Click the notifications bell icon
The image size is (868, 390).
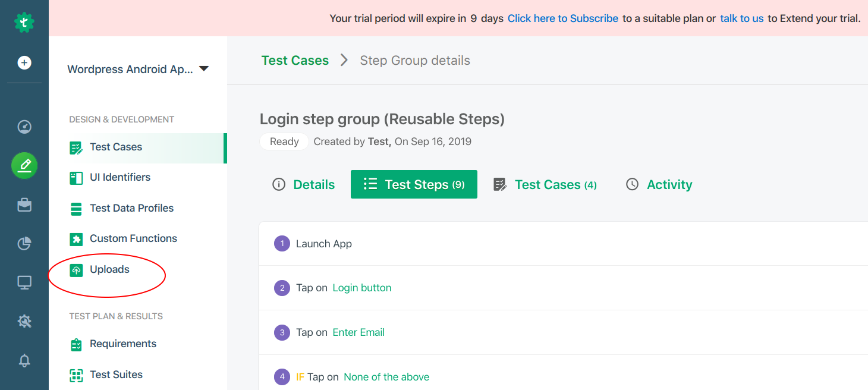[24, 360]
